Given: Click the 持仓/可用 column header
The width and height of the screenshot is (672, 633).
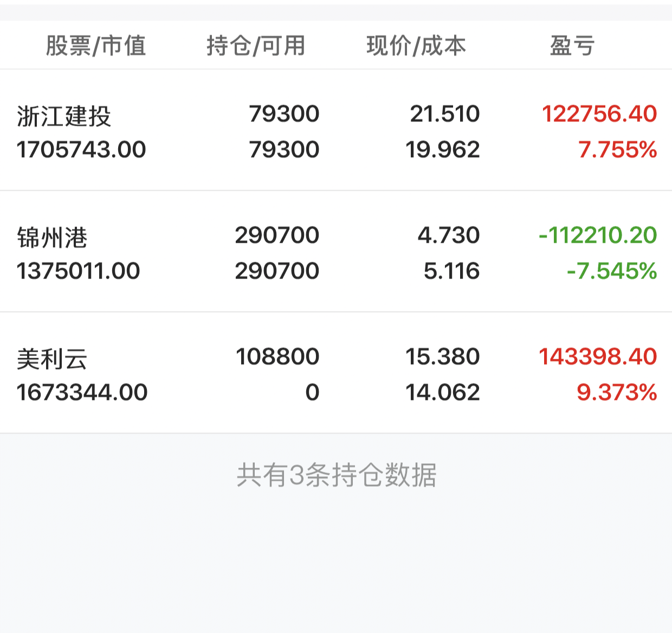Looking at the screenshot, I should pos(256,46).
